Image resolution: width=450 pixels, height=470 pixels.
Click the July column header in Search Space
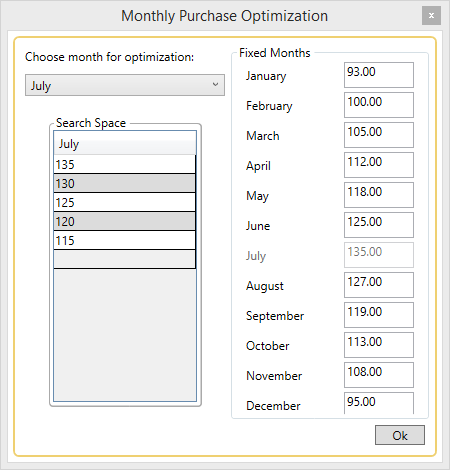pos(125,144)
